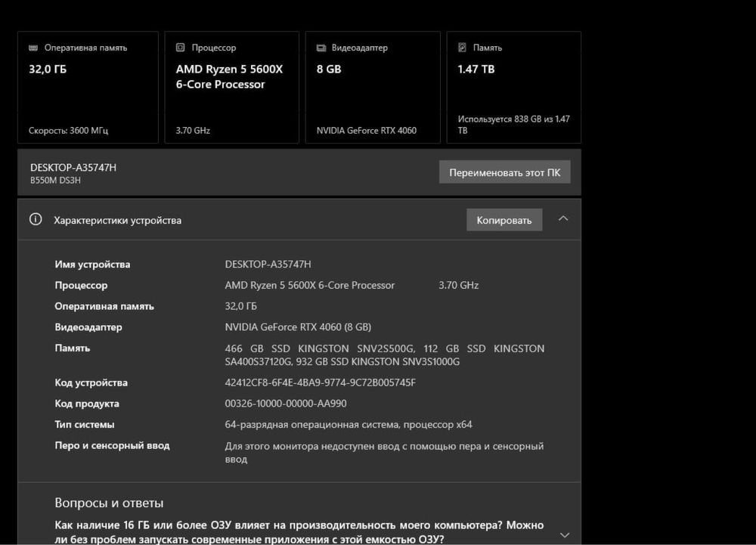Select the Процессор label in specs list
Image resolution: width=756 pixels, height=545 pixels.
81,285
